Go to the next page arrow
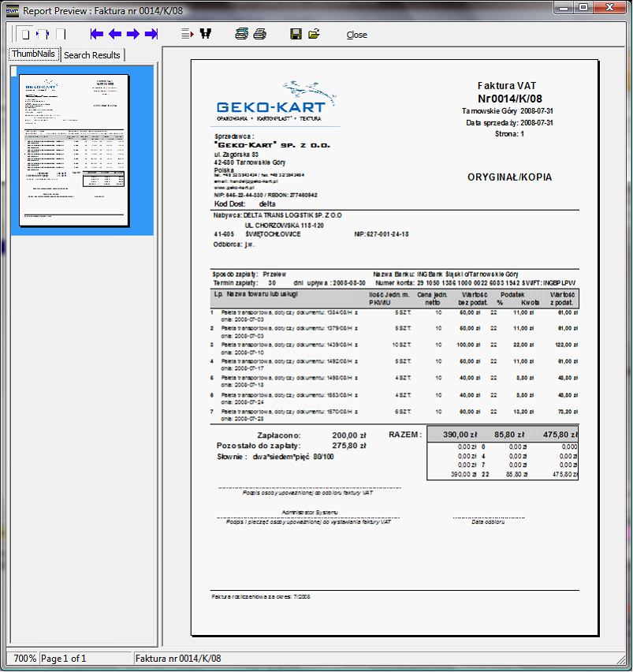Image resolution: width=633 pixels, height=672 pixels. click(x=133, y=35)
